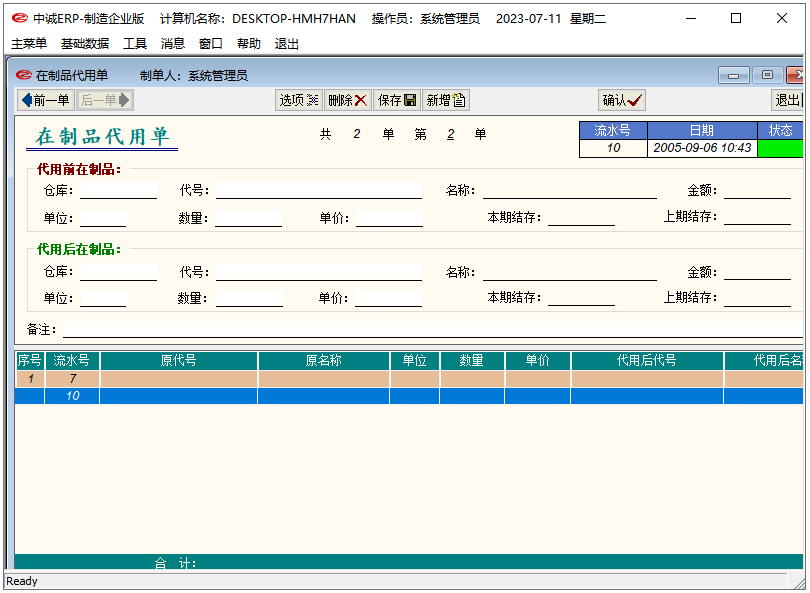
Task: Click the 名称 field under 代用后在制品
Action: (570, 272)
